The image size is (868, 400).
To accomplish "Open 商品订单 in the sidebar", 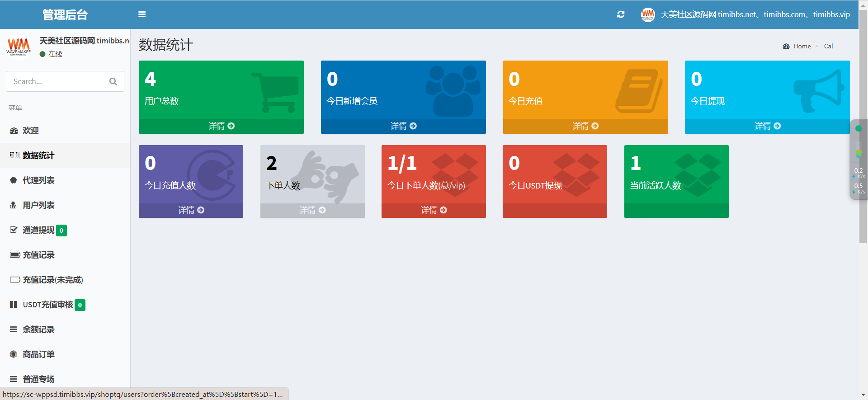I will [65, 354].
